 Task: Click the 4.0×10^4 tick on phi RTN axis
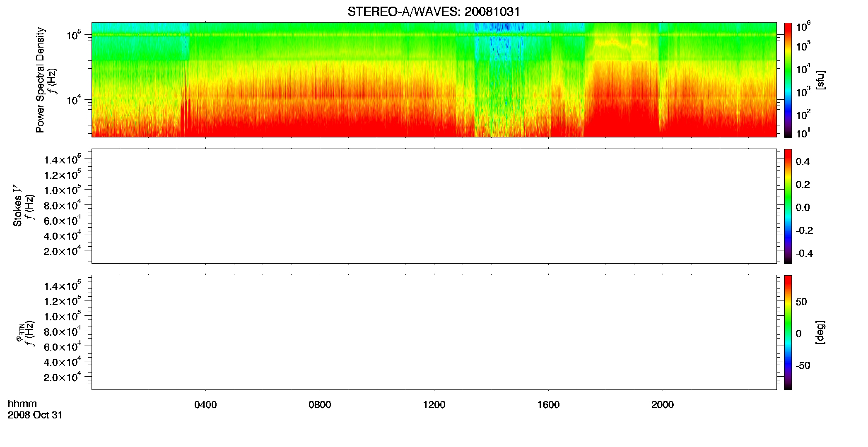point(63,362)
